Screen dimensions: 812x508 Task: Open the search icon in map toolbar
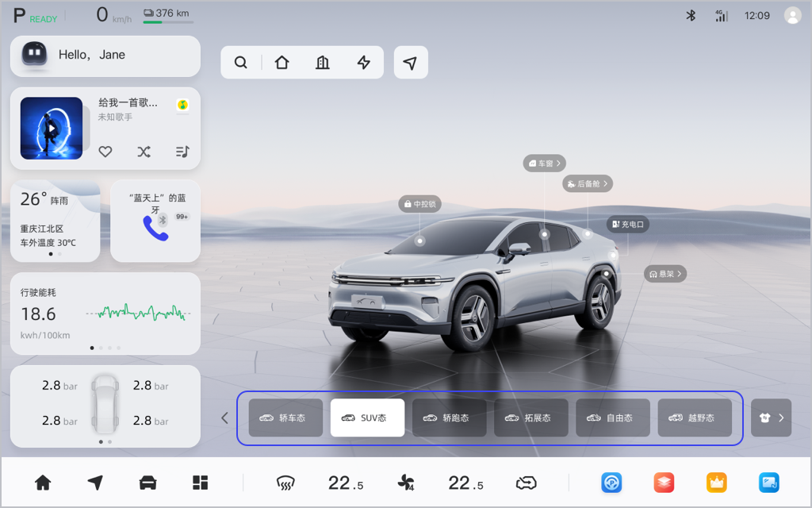click(x=241, y=63)
